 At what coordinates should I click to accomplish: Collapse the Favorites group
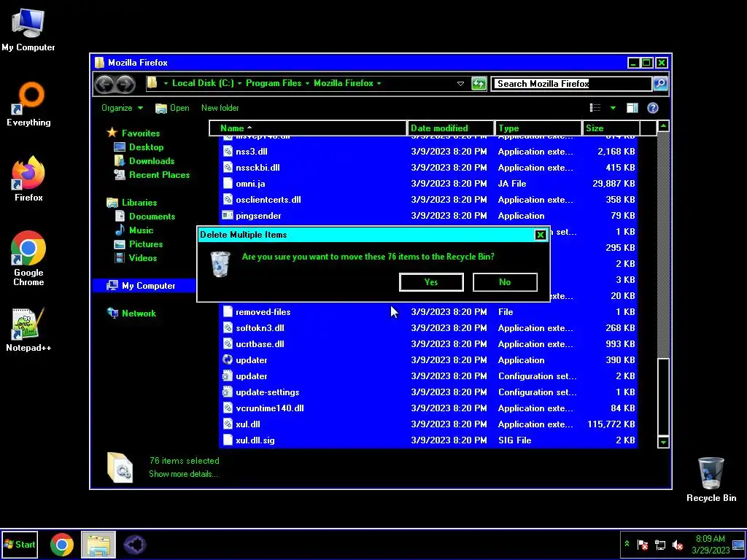pyautogui.click(x=141, y=133)
